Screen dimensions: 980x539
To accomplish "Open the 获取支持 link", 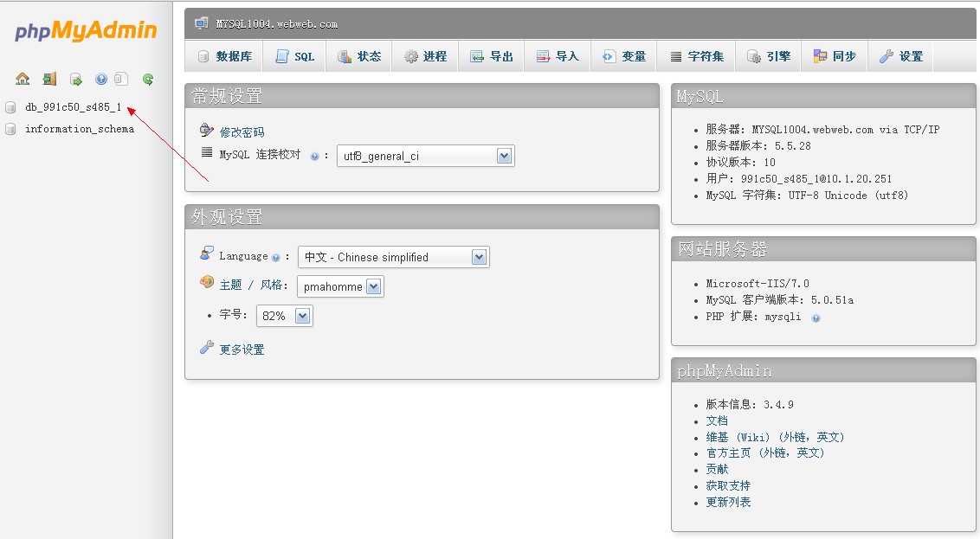I will tap(728, 486).
